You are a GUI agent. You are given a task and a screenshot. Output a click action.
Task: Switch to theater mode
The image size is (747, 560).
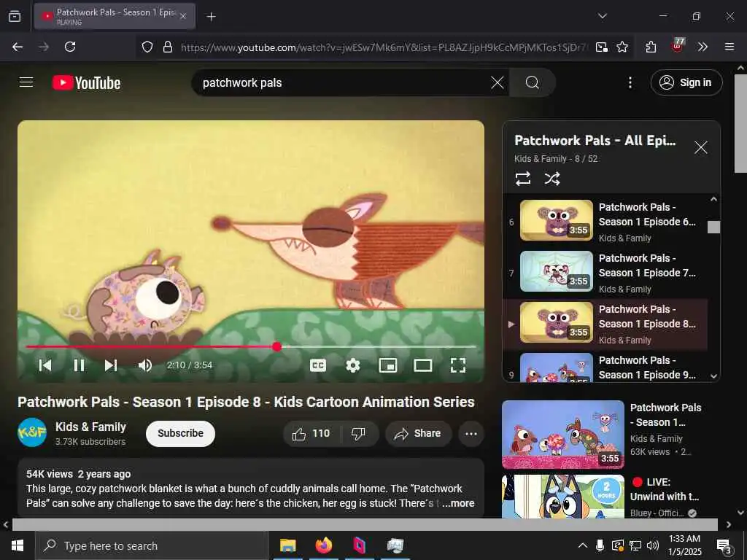click(422, 365)
